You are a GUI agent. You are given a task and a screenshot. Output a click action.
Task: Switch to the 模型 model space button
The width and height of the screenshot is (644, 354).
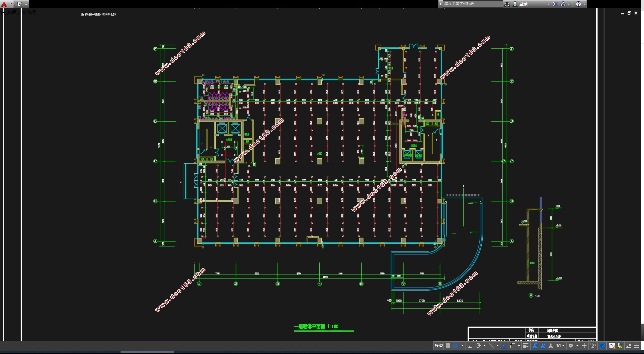pyautogui.click(x=439, y=346)
